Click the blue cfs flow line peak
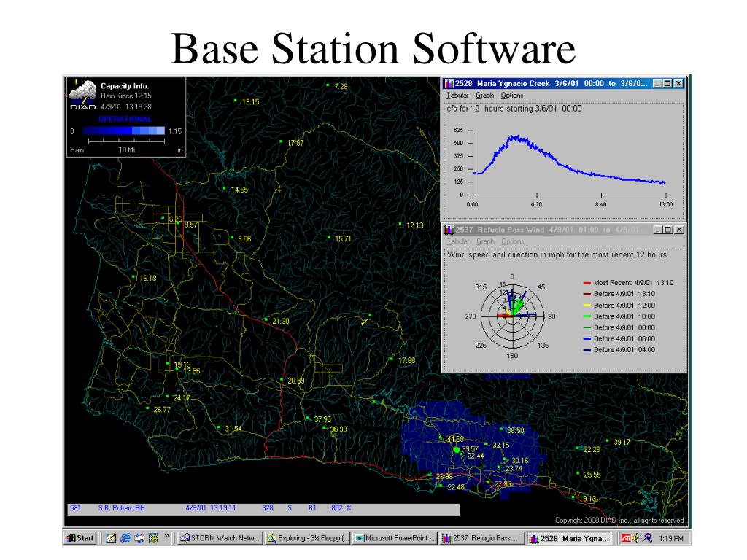 click(x=516, y=138)
